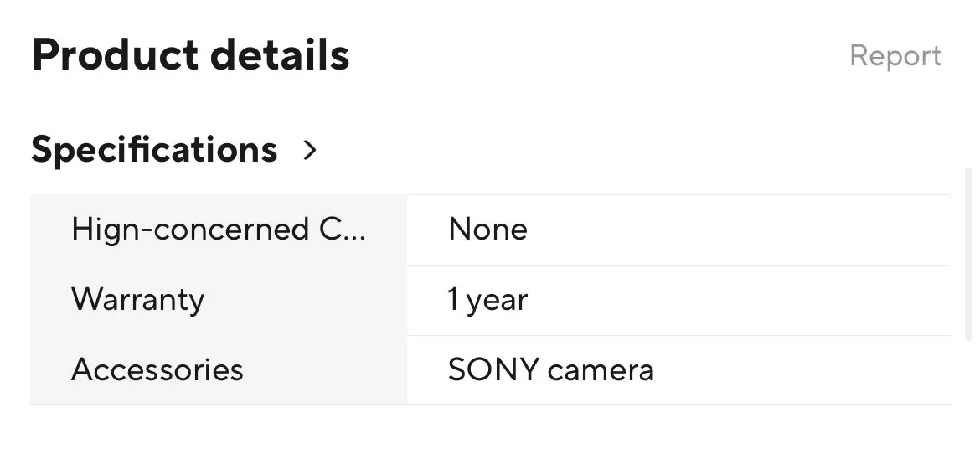This screenshot has height=454, width=980.
Task: Click the word SONY in Accessories row
Action: [493, 369]
